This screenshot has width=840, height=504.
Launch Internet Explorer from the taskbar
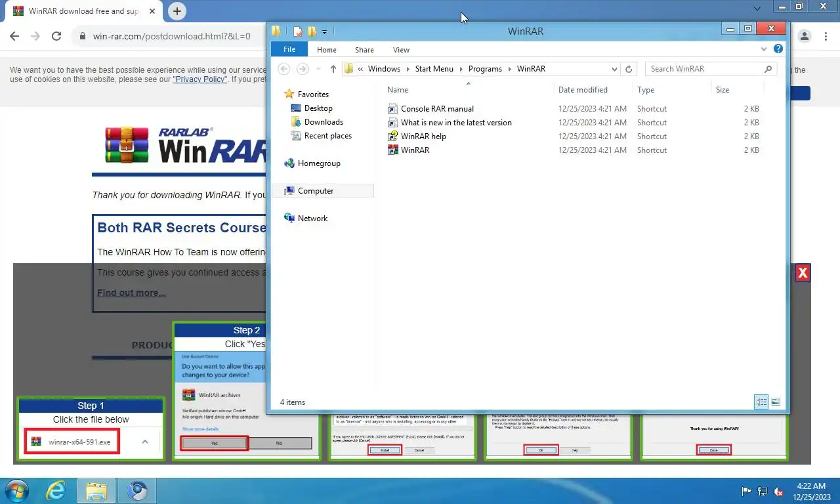point(56,491)
